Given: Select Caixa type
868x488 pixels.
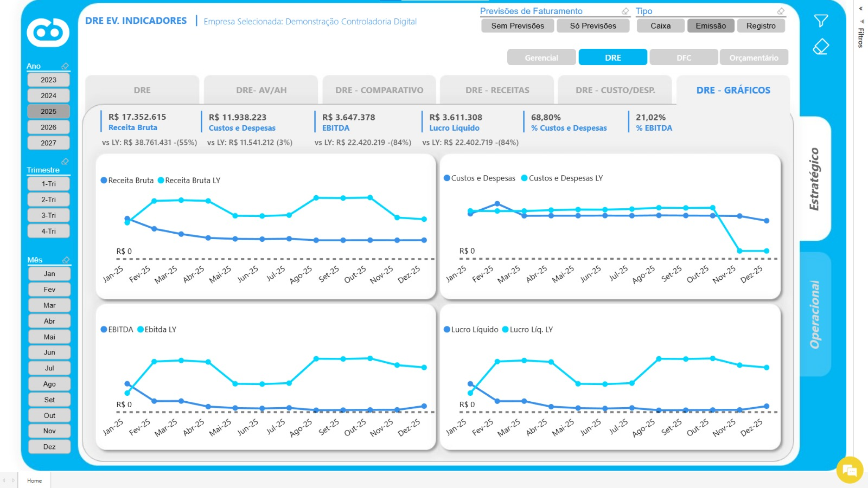Looking at the screenshot, I should click(660, 25).
